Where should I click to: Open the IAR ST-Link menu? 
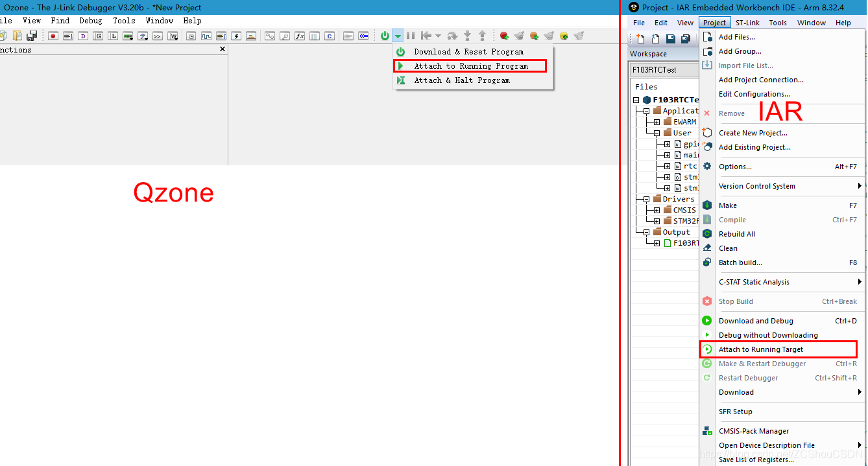coord(747,23)
